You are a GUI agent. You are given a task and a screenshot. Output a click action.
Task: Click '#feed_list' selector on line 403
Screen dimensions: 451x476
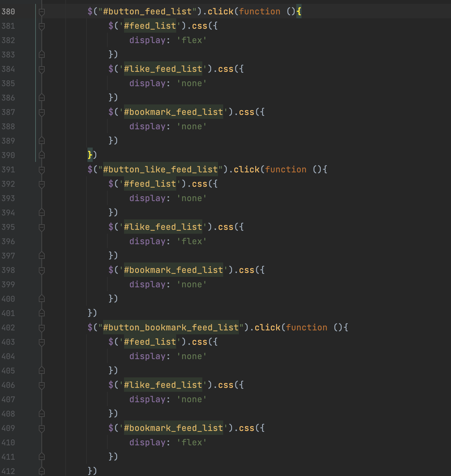[150, 342]
